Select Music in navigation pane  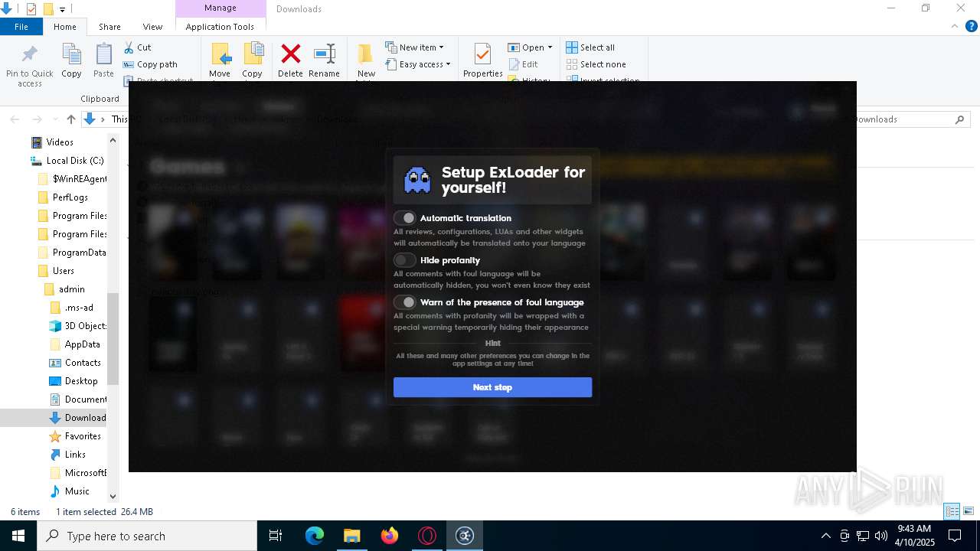coord(77,491)
